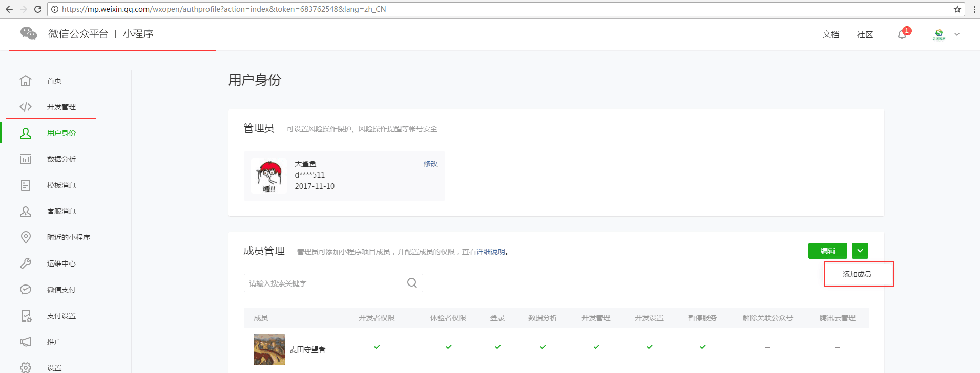Click 麦田守望者 member avatar thumbnail

[269, 349]
